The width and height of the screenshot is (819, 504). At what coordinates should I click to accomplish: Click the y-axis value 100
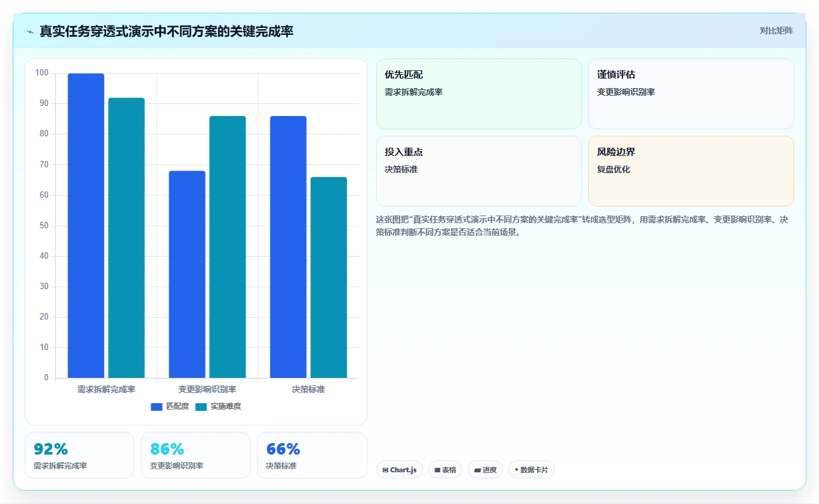42,73
